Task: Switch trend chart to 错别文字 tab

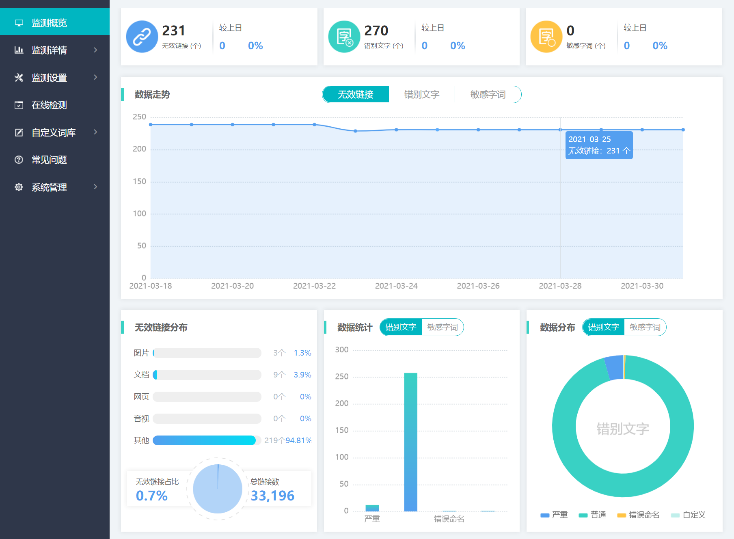Action: [x=421, y=94]
